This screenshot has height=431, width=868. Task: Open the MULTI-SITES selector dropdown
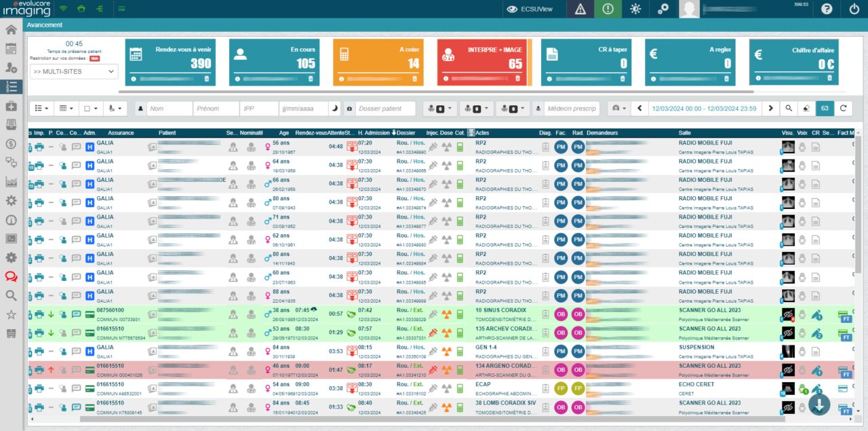(73, 71)
